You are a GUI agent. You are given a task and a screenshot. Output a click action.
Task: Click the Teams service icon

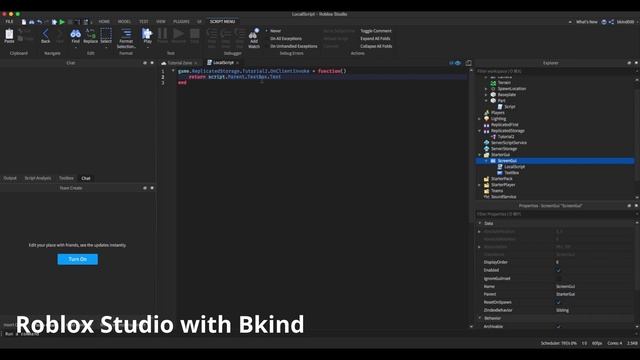487,191
